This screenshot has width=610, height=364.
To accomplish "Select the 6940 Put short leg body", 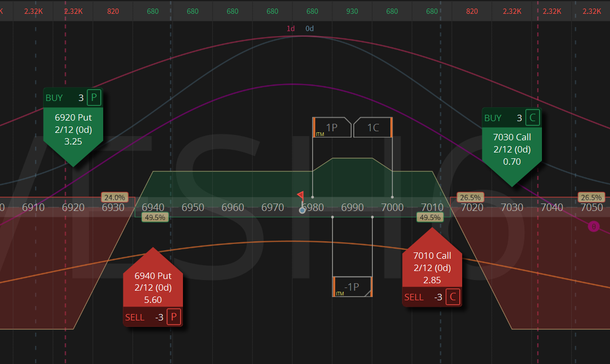I will [153, 287].
